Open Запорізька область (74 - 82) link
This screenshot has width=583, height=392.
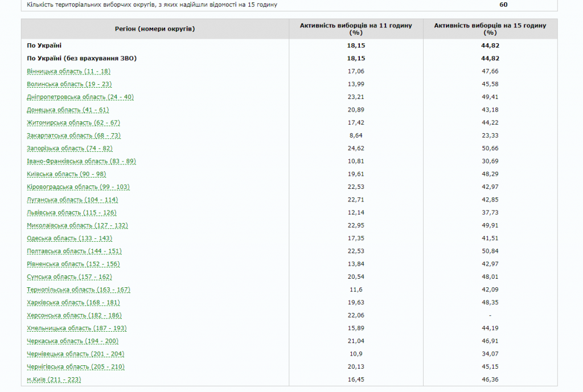pyautogui.click(x=69, y=148)
